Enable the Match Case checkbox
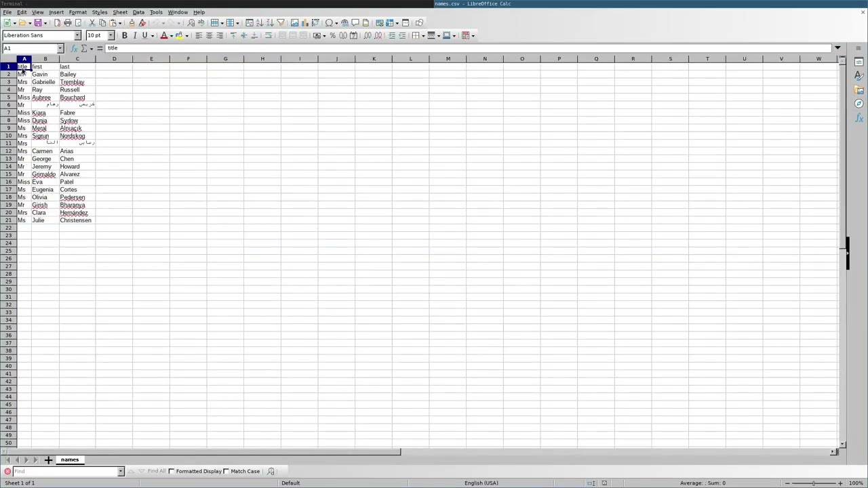 [226, 471]
